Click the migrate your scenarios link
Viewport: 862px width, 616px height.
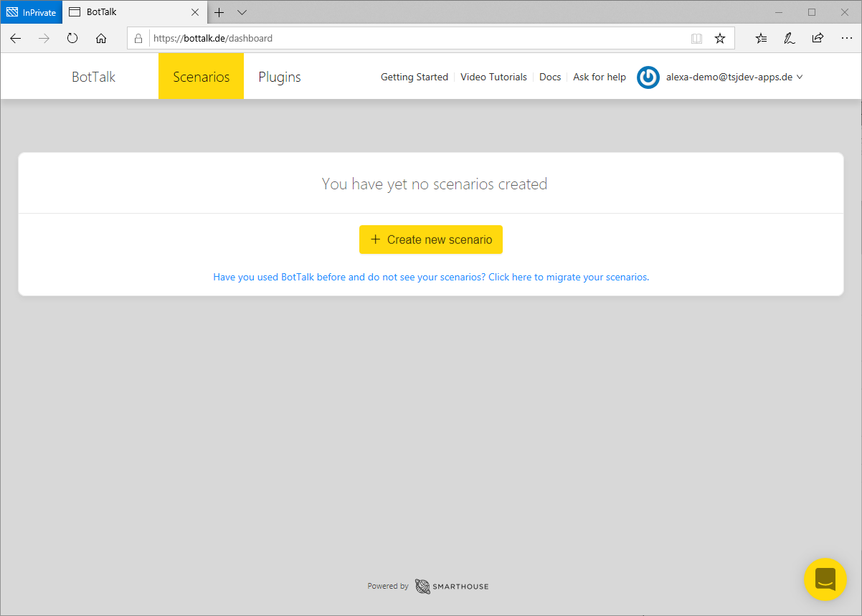point(568,277)
